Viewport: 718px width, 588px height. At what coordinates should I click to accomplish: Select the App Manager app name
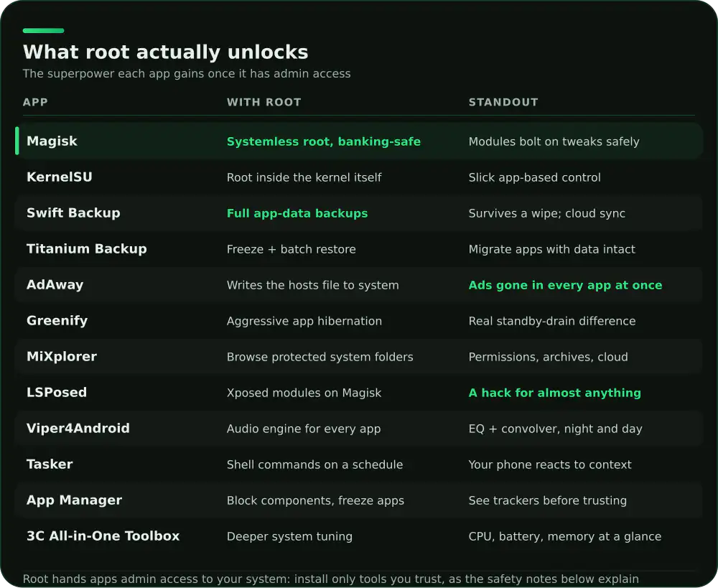click(74, 500)
